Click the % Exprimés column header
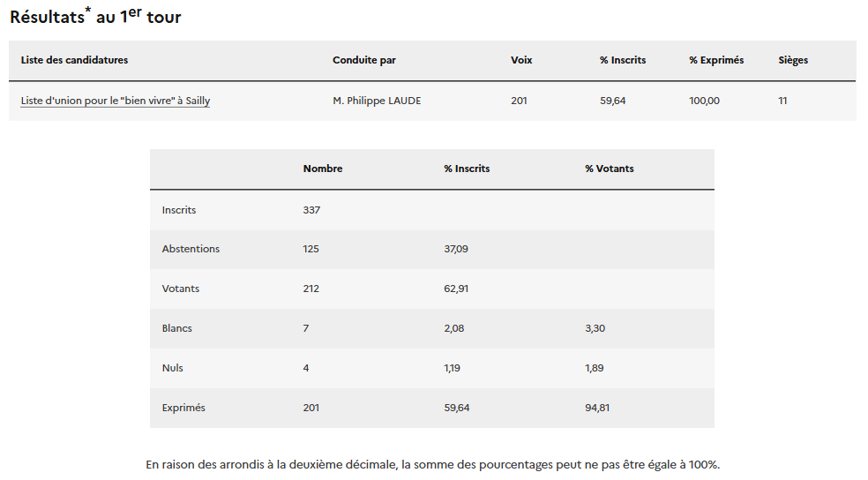The image size is (868, 480). pos(716,60)
